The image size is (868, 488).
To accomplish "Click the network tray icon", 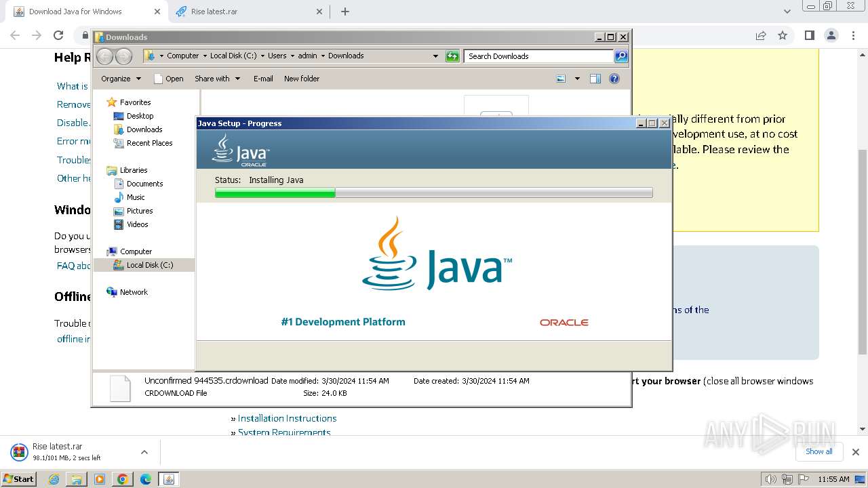I will pos(787,479).
